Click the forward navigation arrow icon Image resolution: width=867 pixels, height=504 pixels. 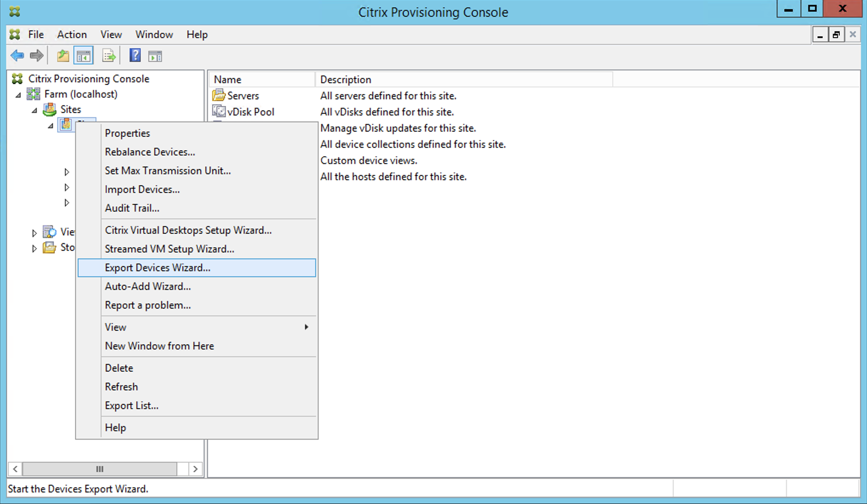click(x=36, y=56)
